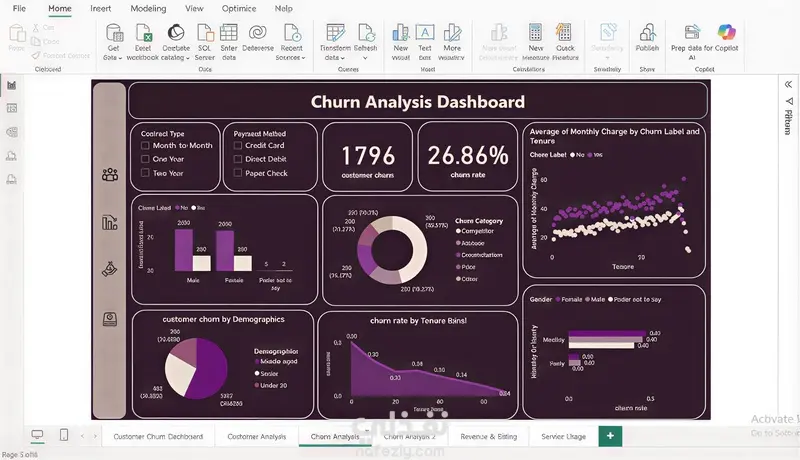The image size is (800, 460).
Task: Click the bottom service icon in the dashboard nav
Action: coord(110,319)
